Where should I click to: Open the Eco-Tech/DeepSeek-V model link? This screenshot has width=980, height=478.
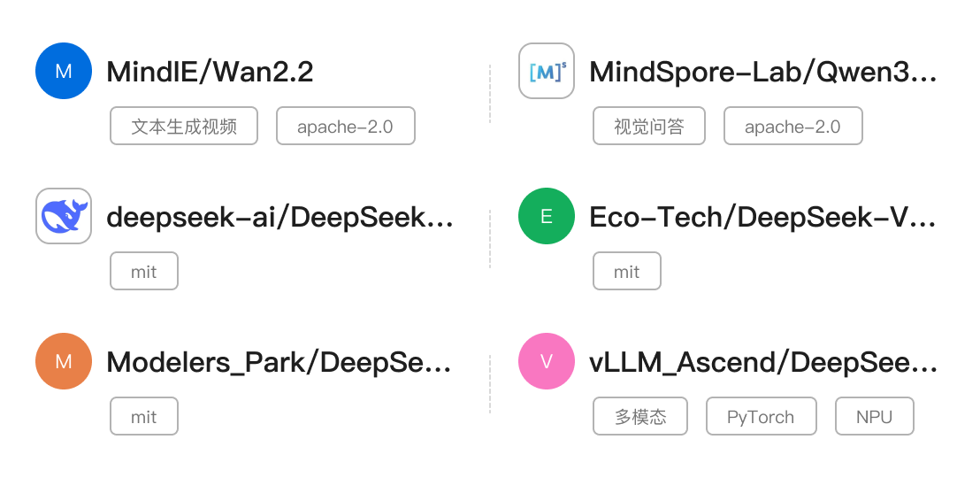pos(762,217)
